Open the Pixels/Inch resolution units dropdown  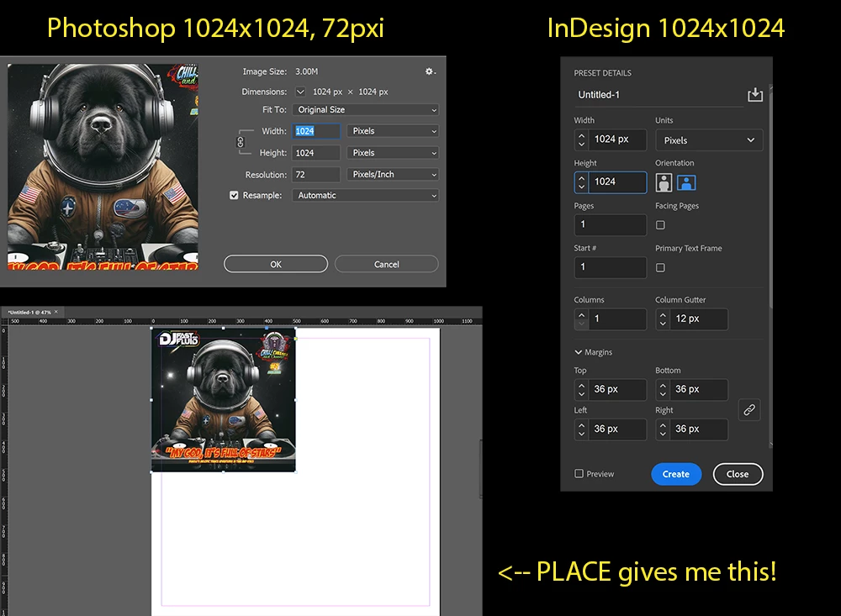point(393,174)
